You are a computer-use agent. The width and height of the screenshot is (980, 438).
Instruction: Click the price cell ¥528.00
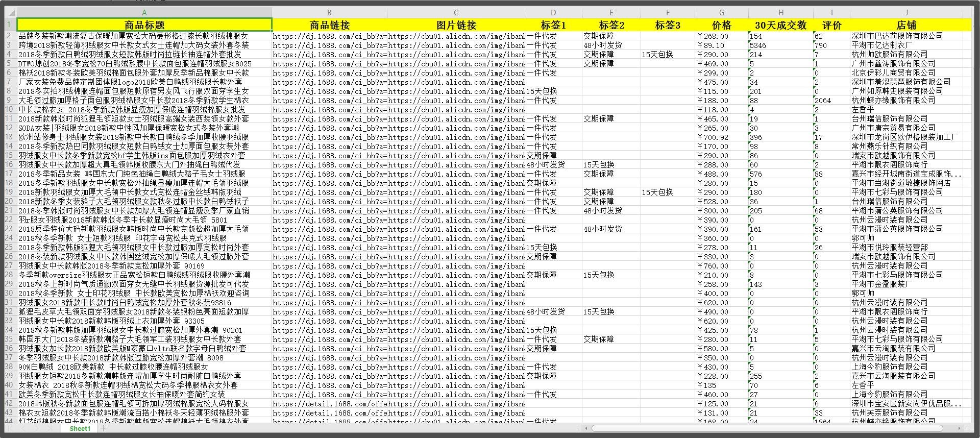(721, 201)
